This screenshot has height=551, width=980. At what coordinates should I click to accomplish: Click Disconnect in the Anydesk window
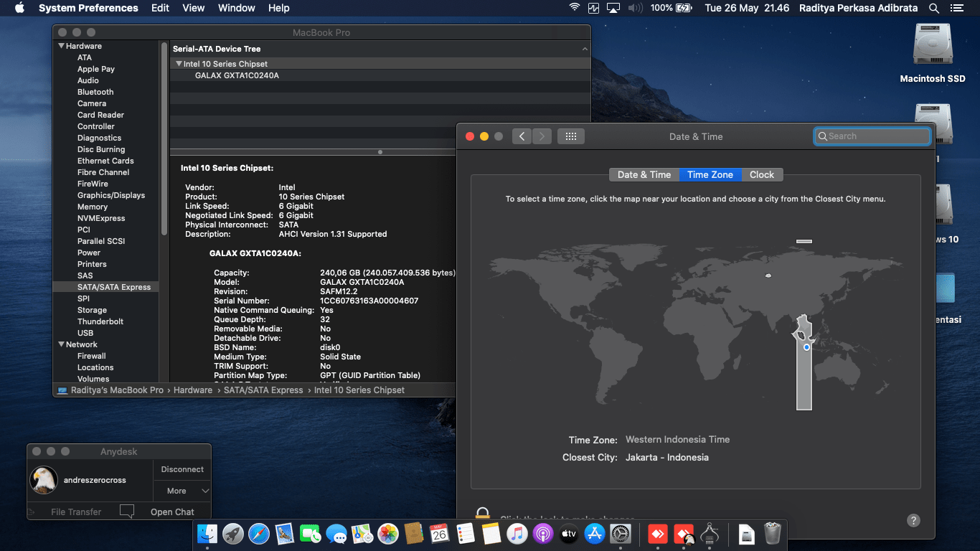click(x=182, y=469)
